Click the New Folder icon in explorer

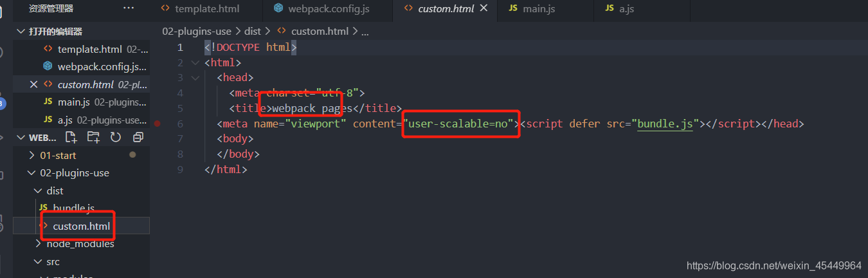coord(93,137)
